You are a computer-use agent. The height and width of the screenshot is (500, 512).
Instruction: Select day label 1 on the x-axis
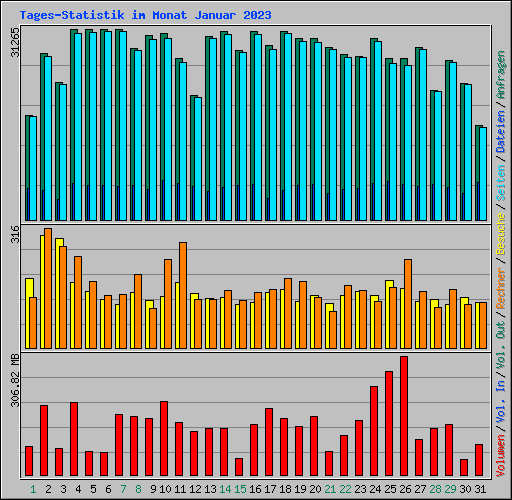(33, 489)
